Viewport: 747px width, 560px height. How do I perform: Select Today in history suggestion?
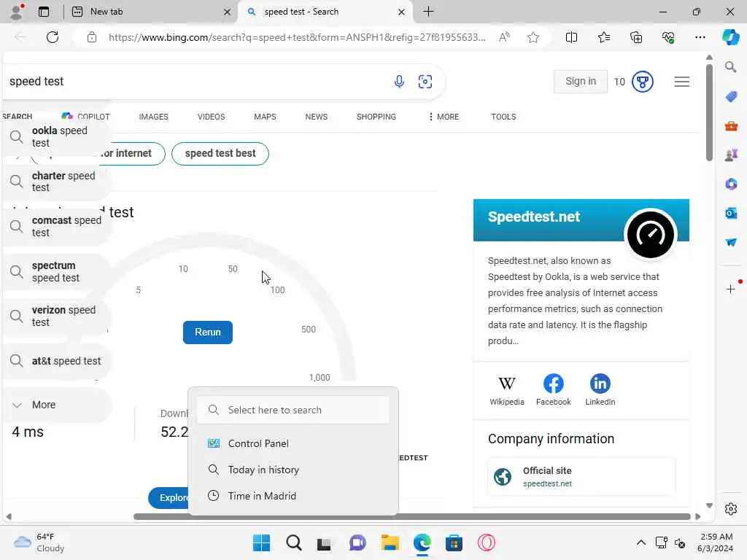pos(293,470)
